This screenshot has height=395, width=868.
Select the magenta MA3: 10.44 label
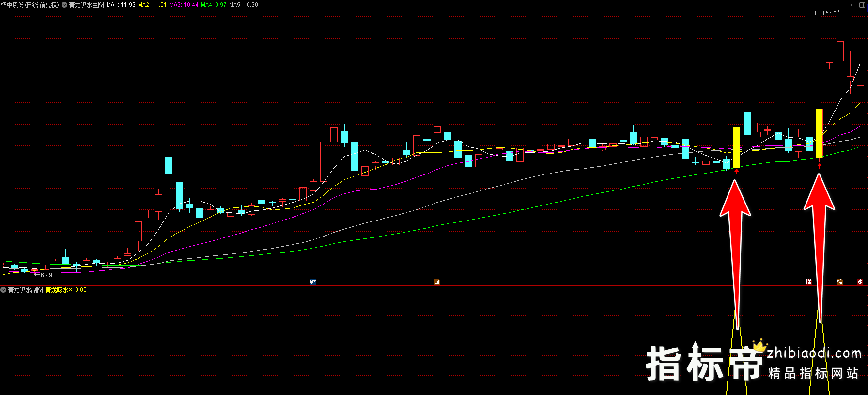pyautogui.click(x=184, y=5)
